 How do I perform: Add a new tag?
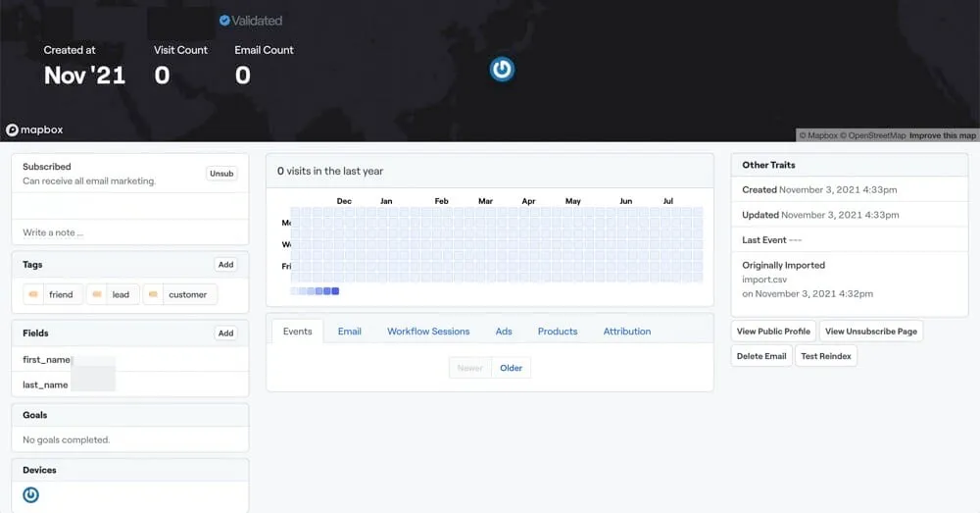click(225, 265)
